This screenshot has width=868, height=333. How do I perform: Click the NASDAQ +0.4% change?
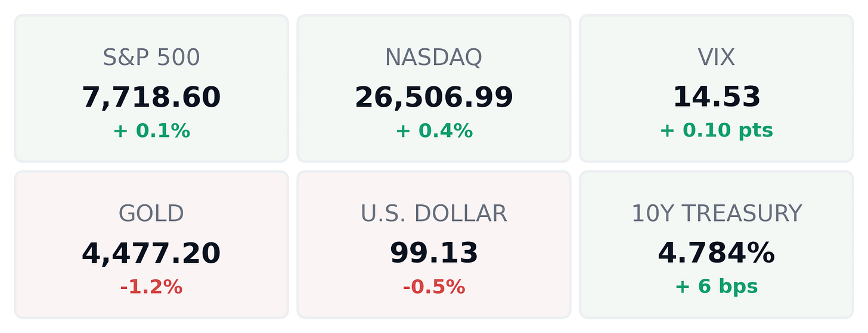click(434, 131)
